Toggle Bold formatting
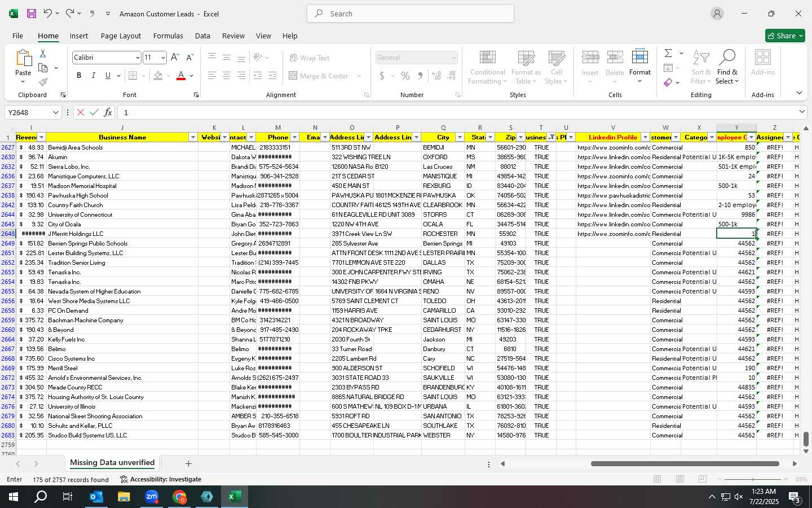The width and height of the screenshot is (812, 508). (x=79, y=76)
